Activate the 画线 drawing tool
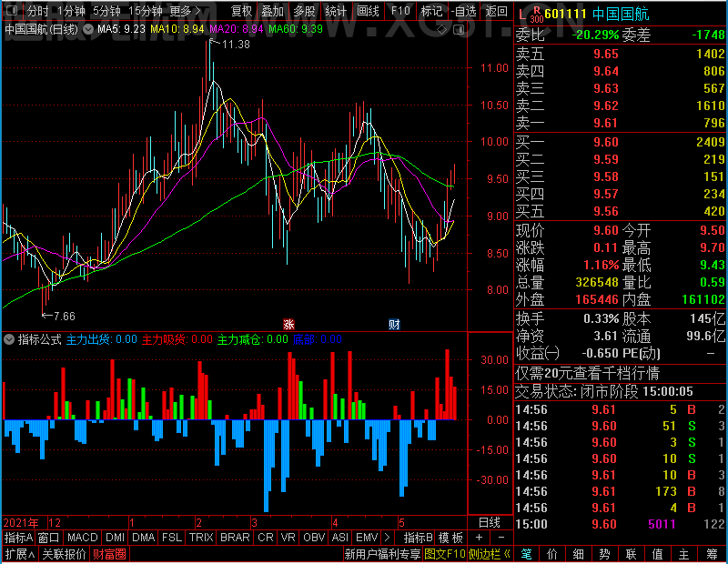 369,10
